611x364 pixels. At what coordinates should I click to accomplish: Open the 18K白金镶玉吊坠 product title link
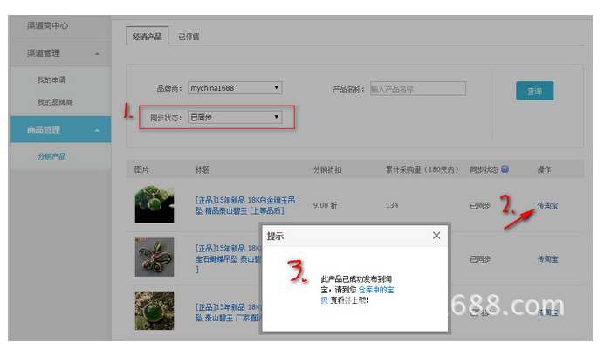coord(245,205)
